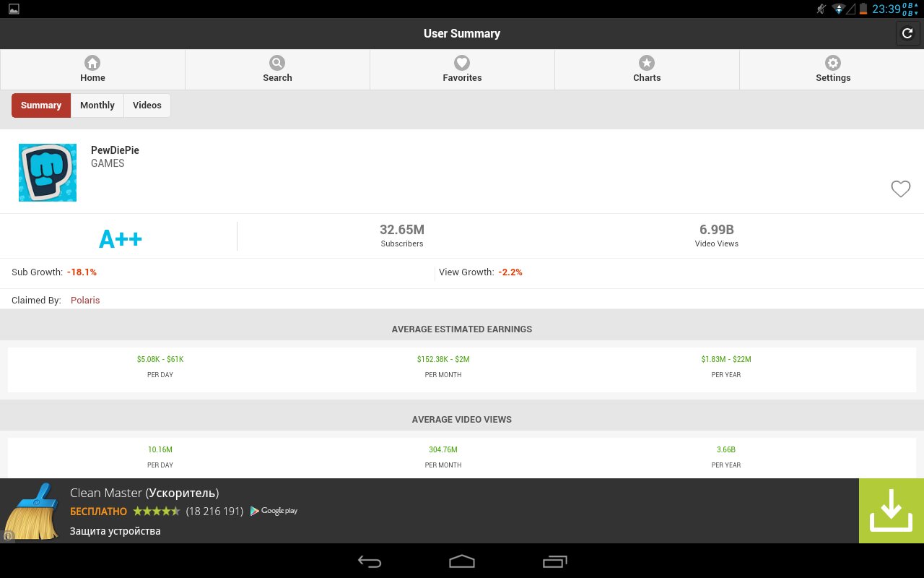Tap the Search magnifier icon
This screenshot has width=924, height=578.
tap(277, 63)
